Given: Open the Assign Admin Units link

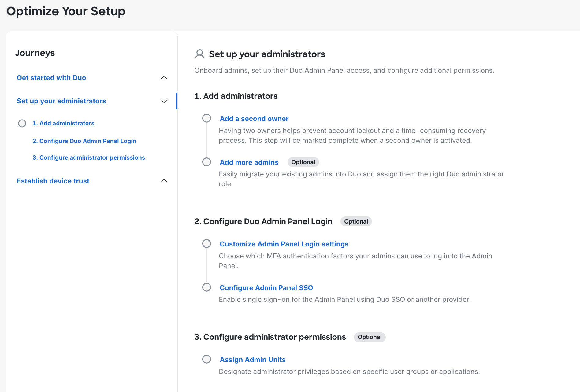Looking at the screenshot, I should (x=252, y=360).
